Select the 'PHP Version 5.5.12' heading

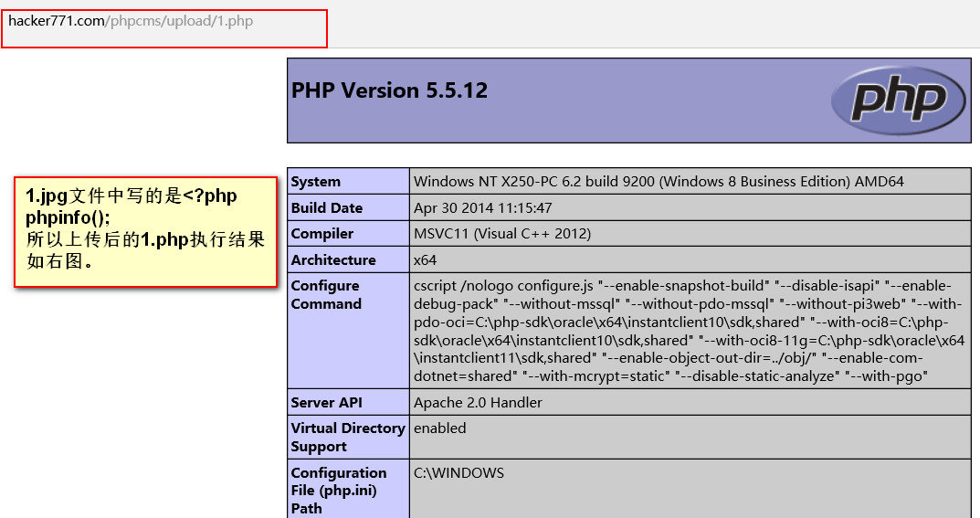point(389,90)
